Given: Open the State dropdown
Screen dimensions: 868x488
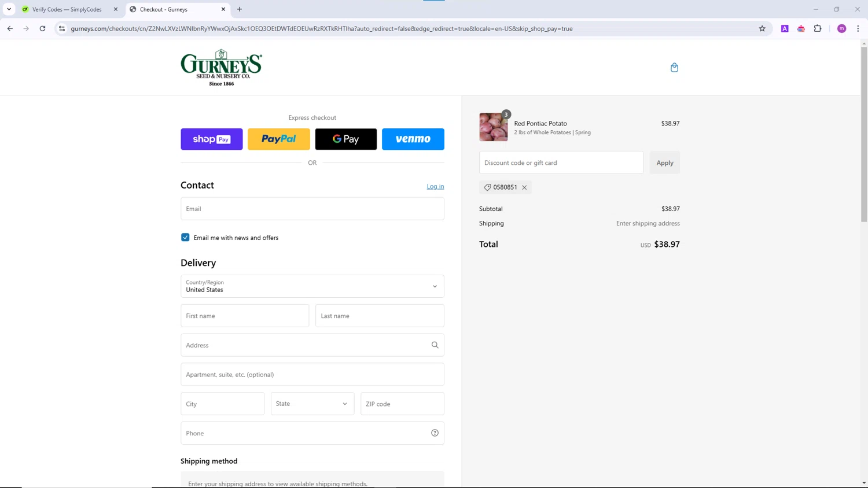Looking at the screenshot, I should point(312,404).
